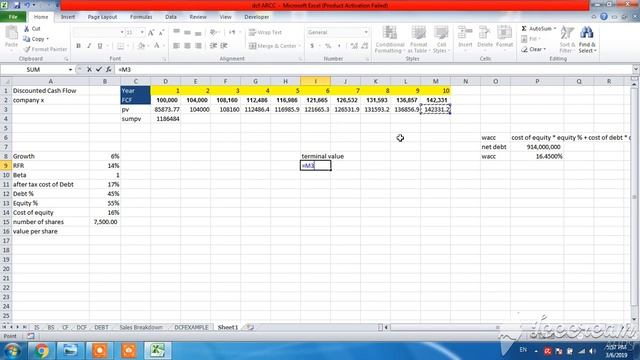The height and width of the screenshot is (360, 640).
Task: Switch to the Insert ribbon tab
Action: (68, 17)
